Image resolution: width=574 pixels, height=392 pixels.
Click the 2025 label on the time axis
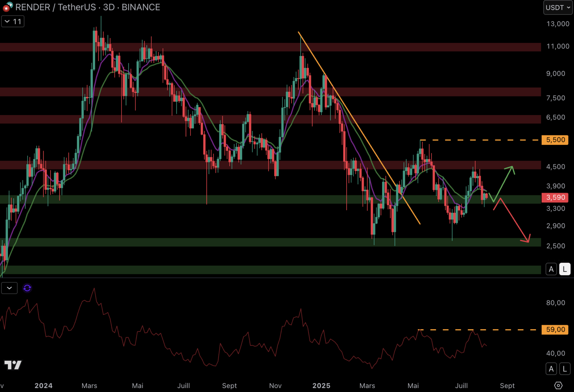(321, 385)
